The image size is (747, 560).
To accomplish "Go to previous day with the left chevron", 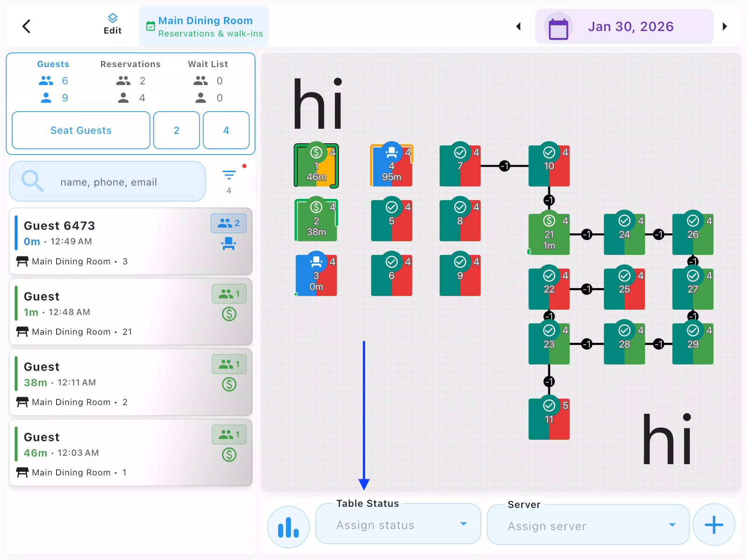I will click(x=518, y=26).
